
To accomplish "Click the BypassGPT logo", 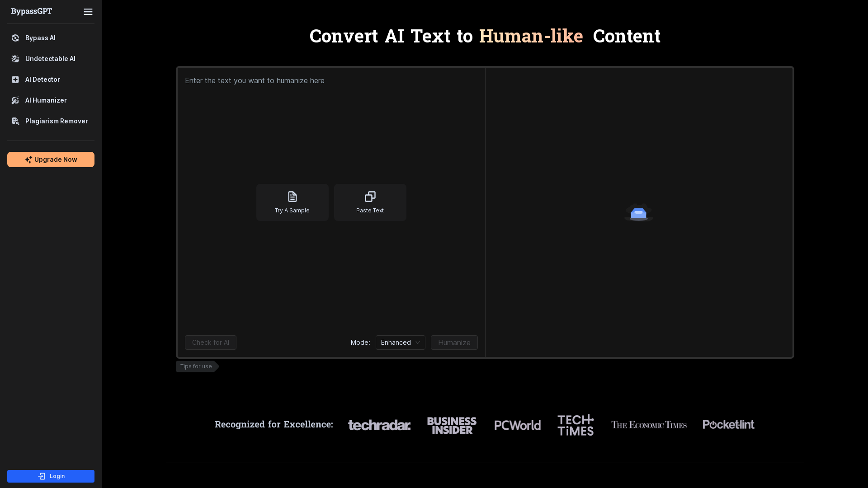I will [x=32, y=11].
